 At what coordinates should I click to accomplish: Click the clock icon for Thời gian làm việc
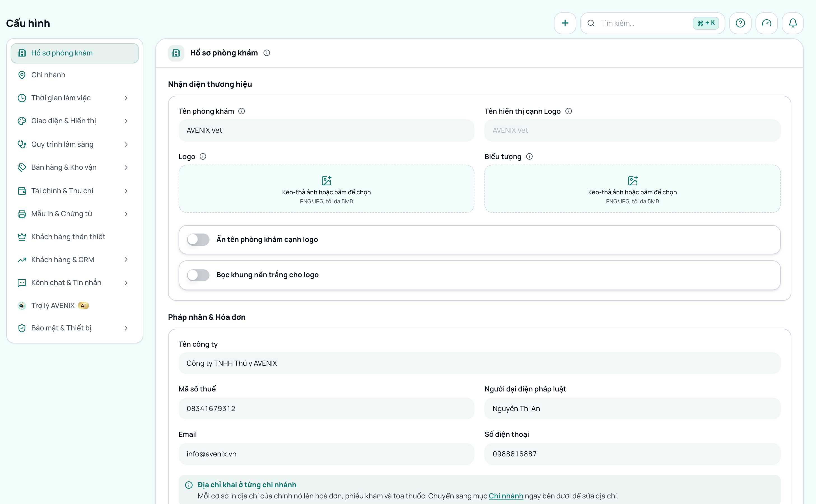pos(22,98)
